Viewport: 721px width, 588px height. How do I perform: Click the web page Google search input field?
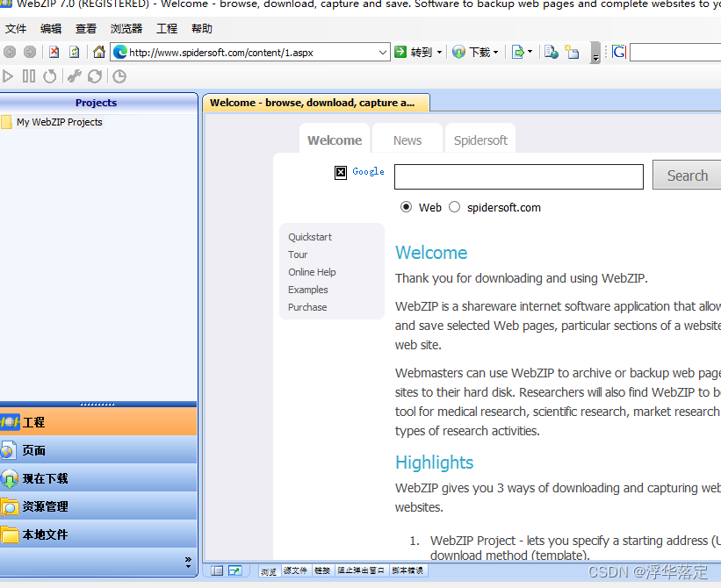tap(519, 177)
